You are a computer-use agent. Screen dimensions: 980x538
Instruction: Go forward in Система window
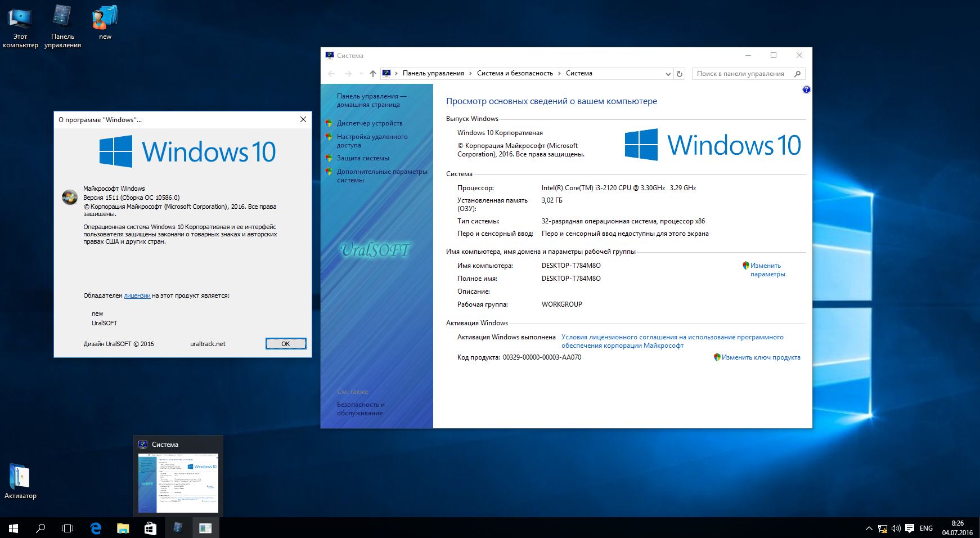348,74
